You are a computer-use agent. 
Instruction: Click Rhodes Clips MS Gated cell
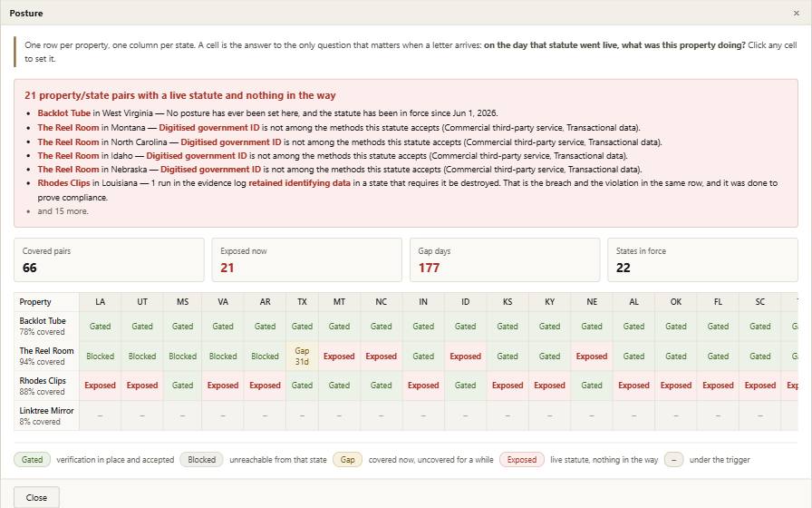coord(182,386)
